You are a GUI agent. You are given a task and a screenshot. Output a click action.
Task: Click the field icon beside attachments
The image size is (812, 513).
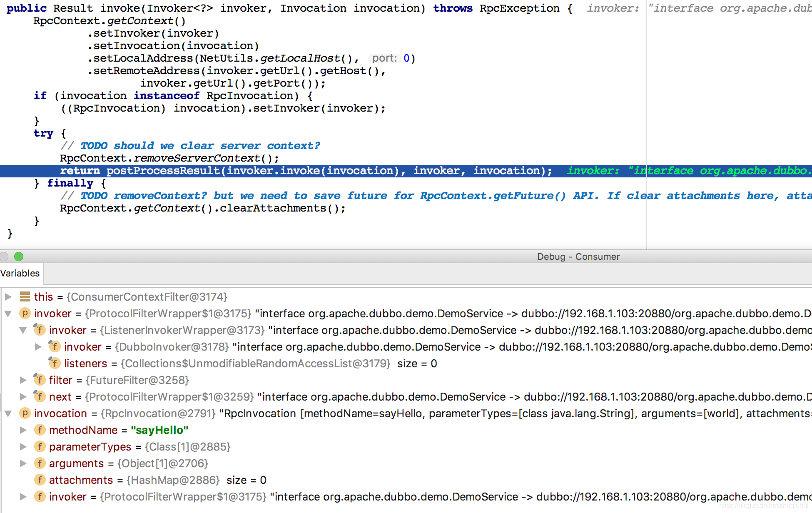(x=40, y=480)
